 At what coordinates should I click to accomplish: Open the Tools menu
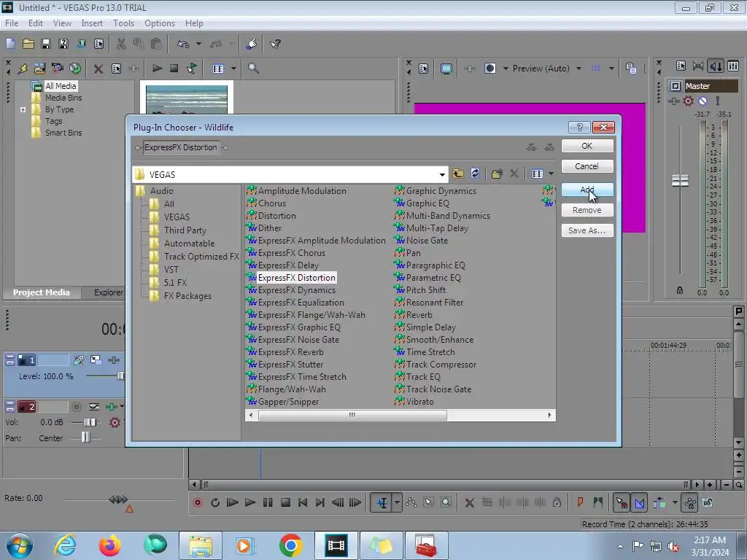pos(123,23)
